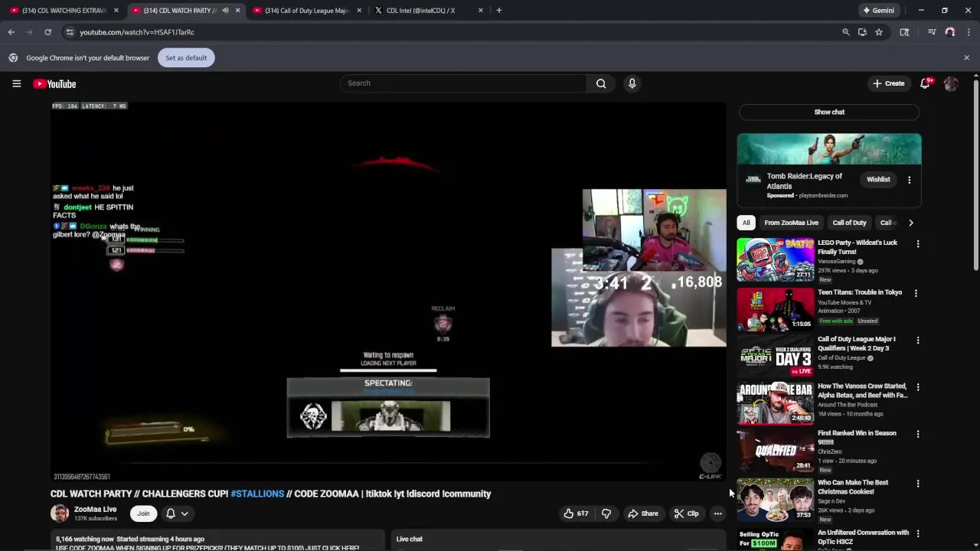Switch to Call of Duty League Major tab
Screen dimensions: 980x551
click(306, 11)
